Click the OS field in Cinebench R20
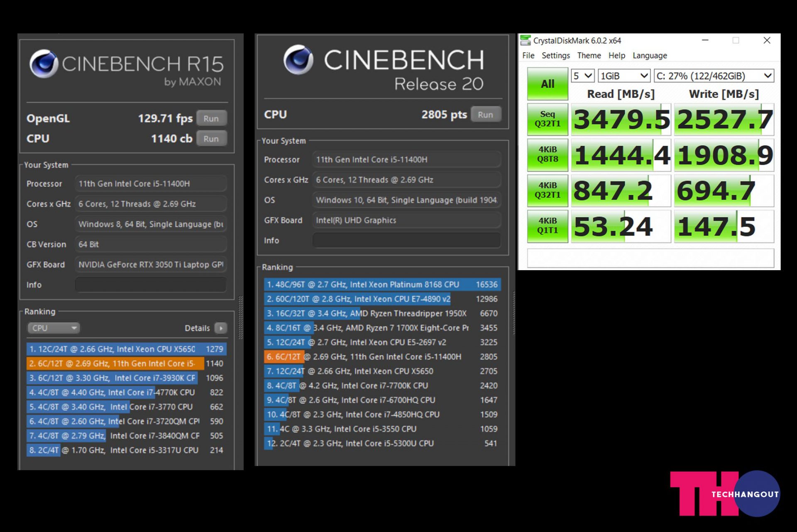 [406, 200]
